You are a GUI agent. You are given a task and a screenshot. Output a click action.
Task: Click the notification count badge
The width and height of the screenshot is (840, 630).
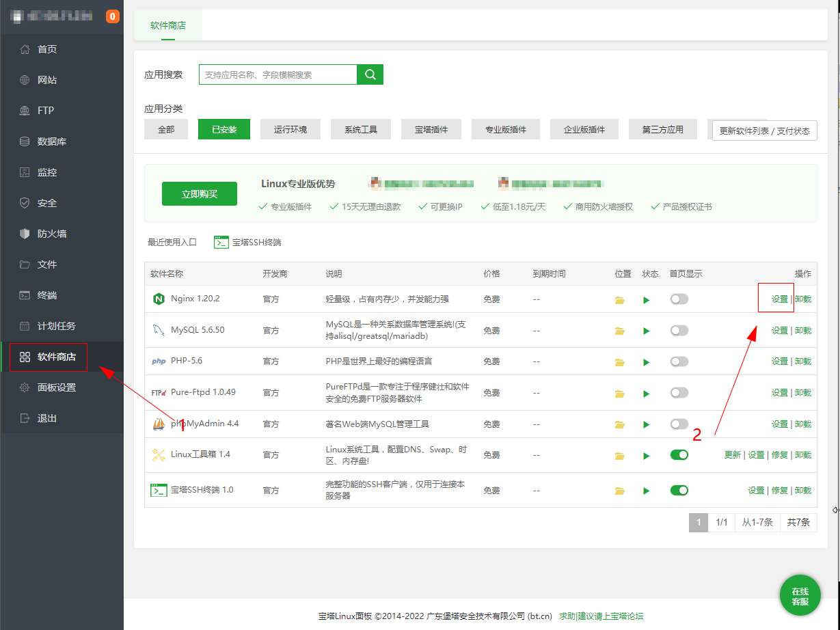[x=113, y=16]
